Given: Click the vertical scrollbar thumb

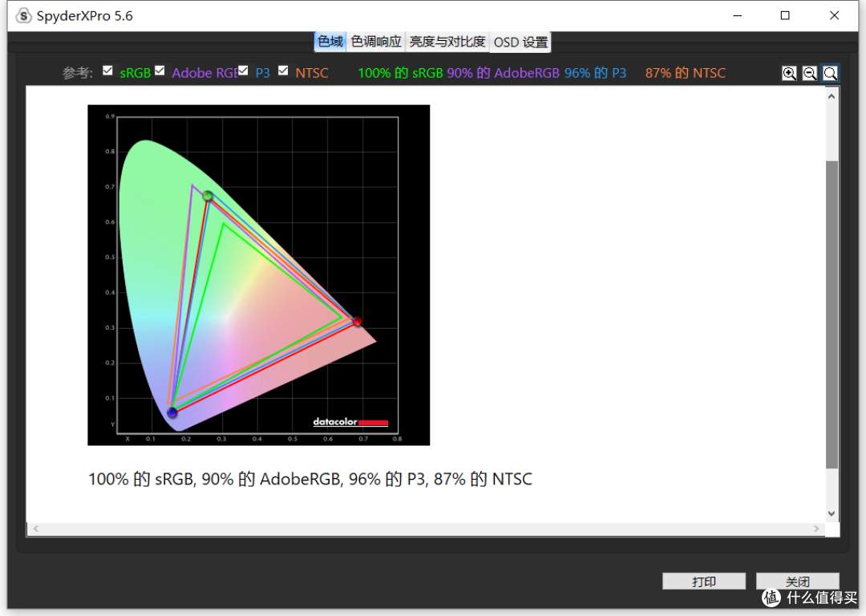Looking at the screenshot, I should (x=832, y=315).
